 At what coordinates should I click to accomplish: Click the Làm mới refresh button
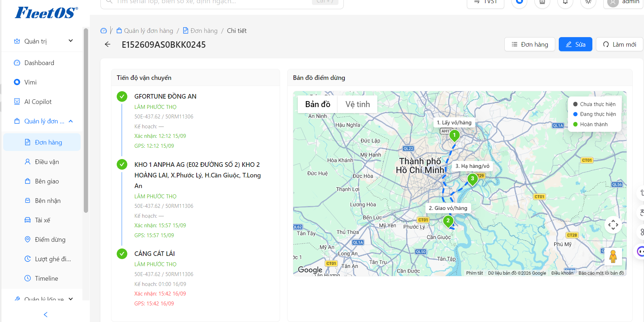(x=619, y=45)
